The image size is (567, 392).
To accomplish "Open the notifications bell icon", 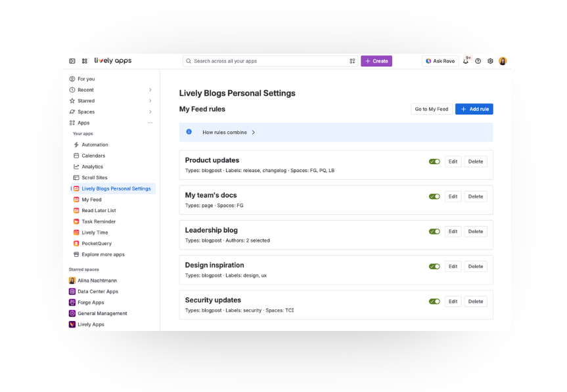I will point(466,61).
